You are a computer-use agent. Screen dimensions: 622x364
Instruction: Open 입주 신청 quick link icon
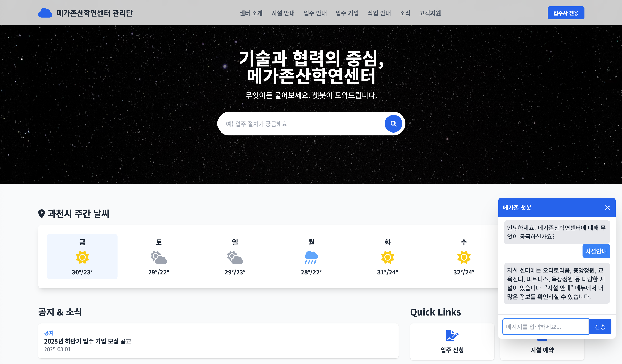coord(452,336)
